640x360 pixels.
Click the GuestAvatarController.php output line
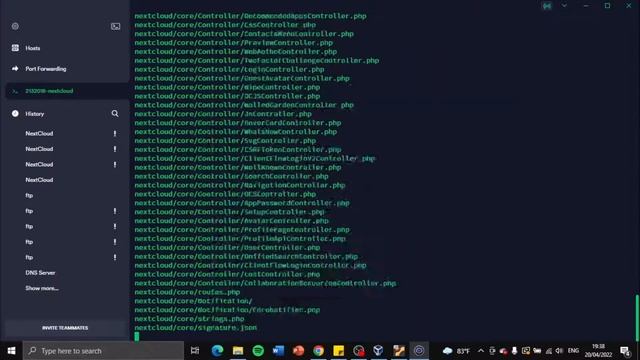coord(242,78)
